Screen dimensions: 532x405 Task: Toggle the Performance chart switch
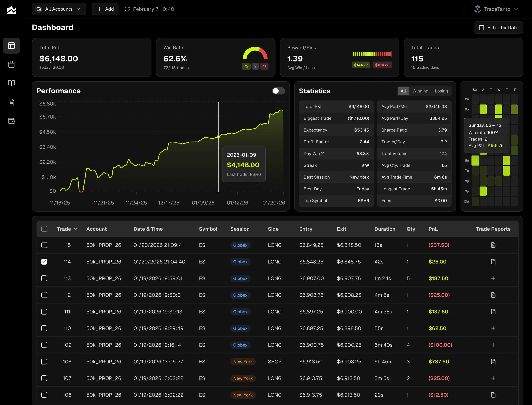pyautogui.click(x=278, y=91)
